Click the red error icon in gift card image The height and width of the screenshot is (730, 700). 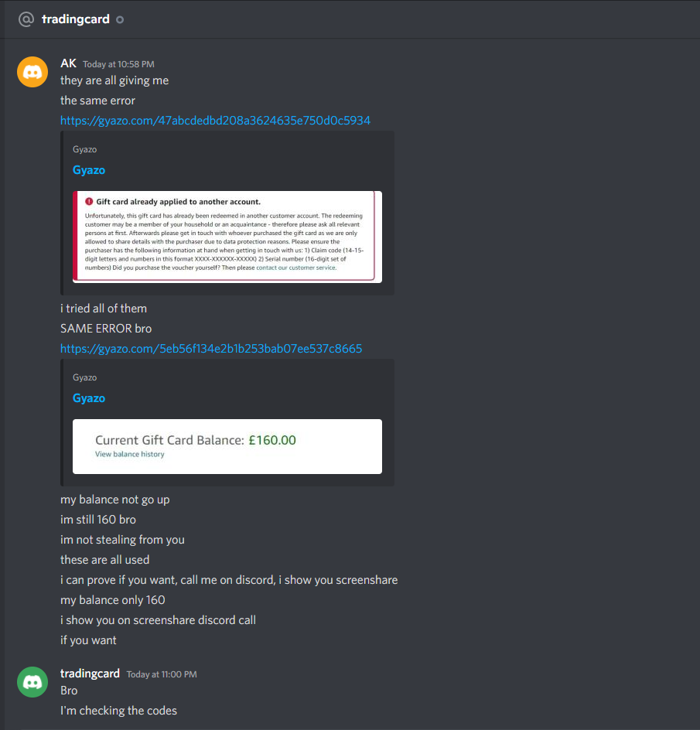89,202
